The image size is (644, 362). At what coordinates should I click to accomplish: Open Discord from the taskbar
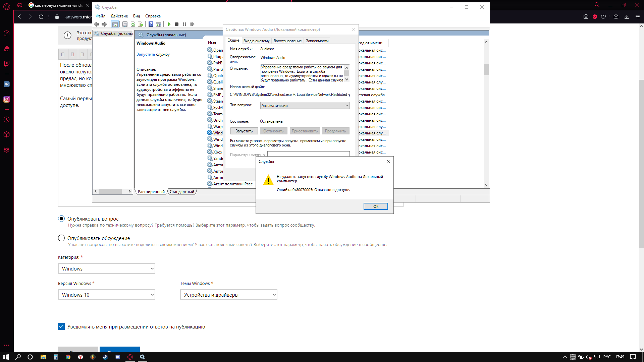(x=118, y=357)
